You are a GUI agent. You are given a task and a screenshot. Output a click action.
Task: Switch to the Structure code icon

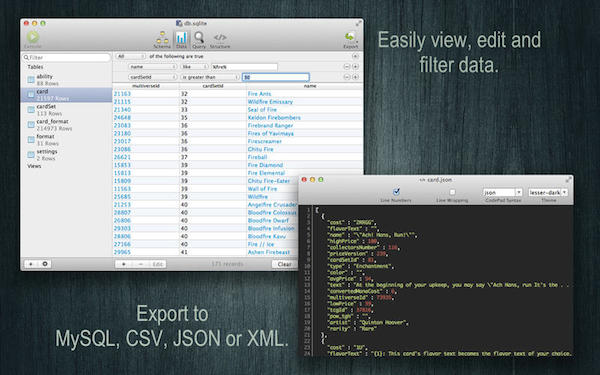[220, 38]
